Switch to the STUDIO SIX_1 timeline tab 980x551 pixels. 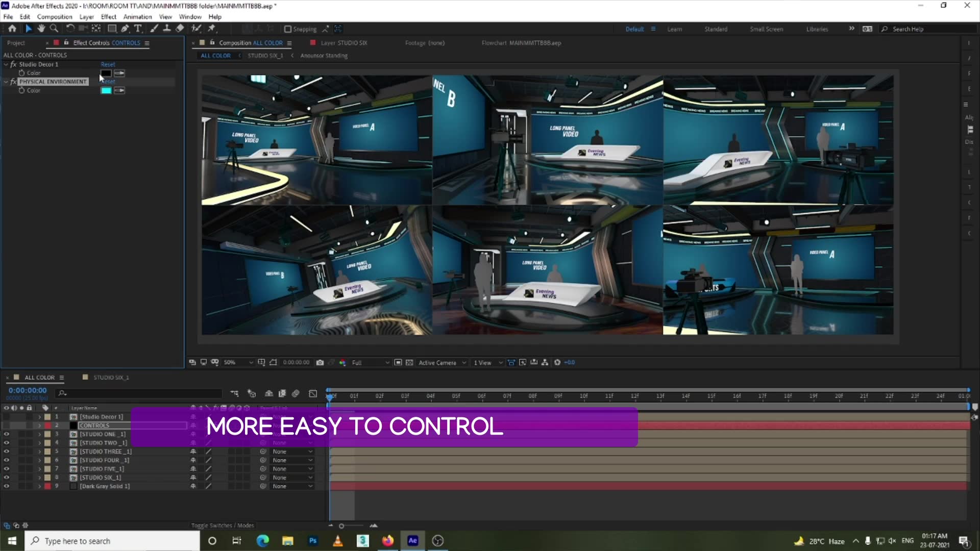(111, 378)
